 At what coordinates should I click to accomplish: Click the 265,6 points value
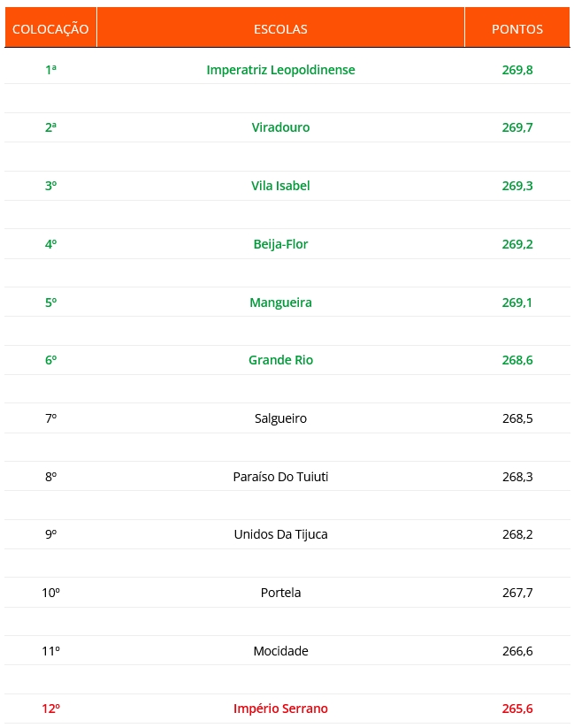click(x=517, y=709)
